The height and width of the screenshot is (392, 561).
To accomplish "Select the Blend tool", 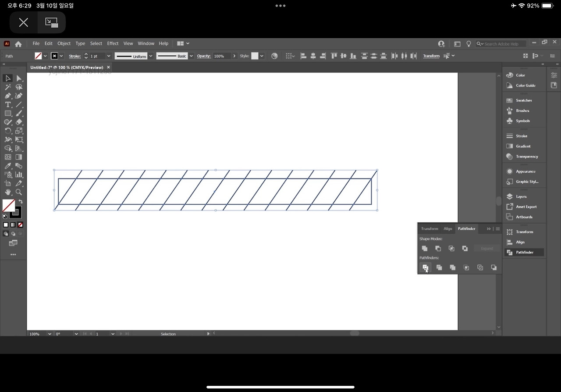I will (x=19, y=166).
